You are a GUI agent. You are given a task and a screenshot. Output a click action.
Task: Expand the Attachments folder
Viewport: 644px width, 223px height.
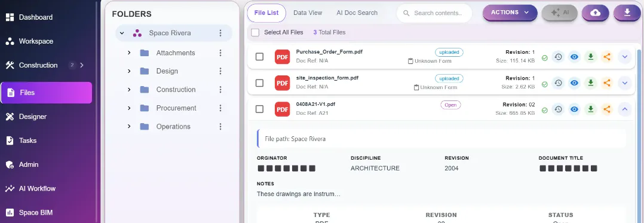click(x=129, y=53)
